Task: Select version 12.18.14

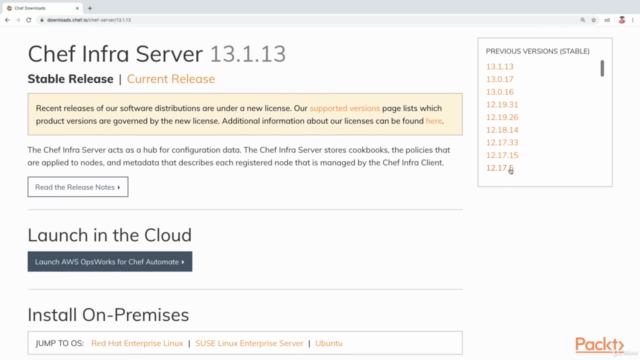Action: [502, 130]
